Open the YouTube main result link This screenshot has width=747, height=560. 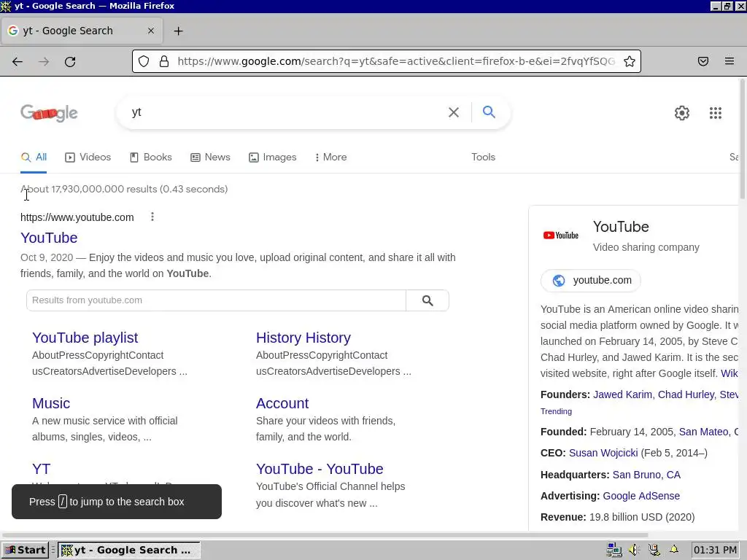[49, 238]
